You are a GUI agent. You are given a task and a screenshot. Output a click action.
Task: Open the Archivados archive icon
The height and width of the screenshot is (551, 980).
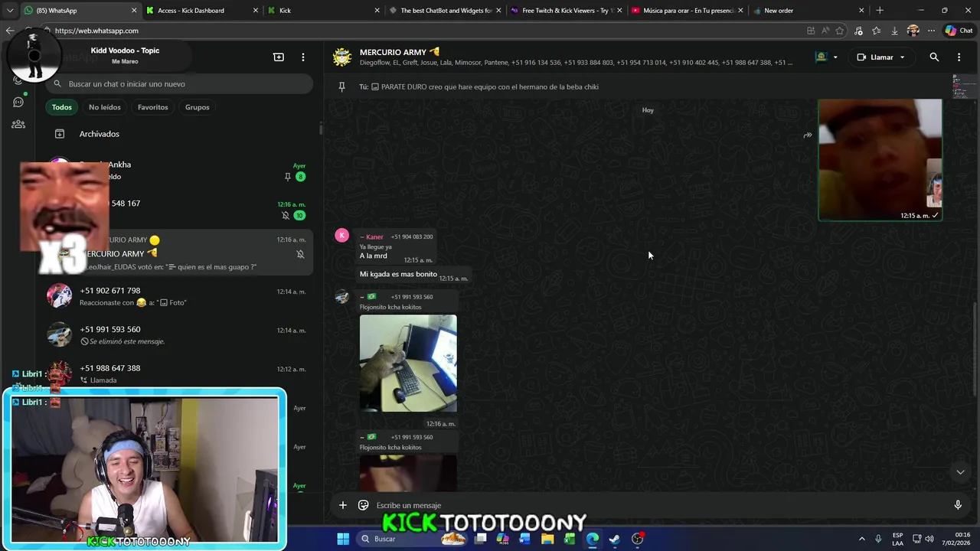pos(60,134)
